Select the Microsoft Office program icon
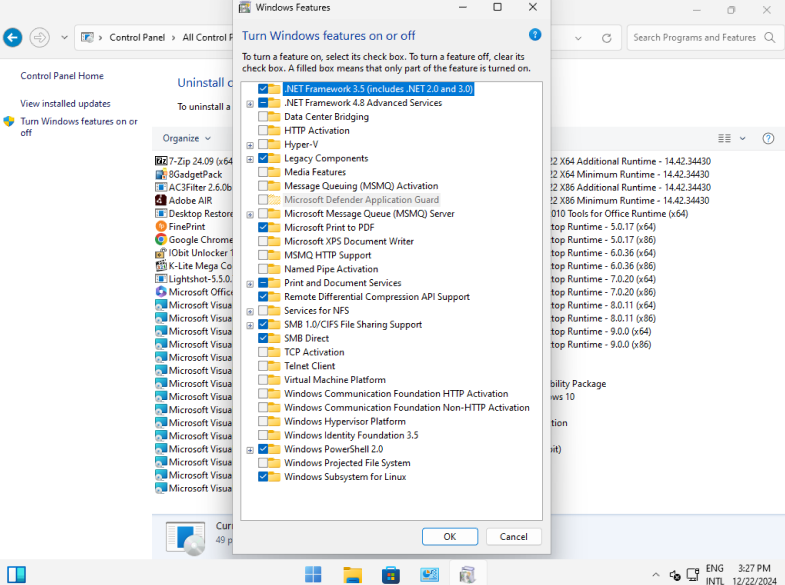Viewport: 785px width, 585px height. coord(161,292)
